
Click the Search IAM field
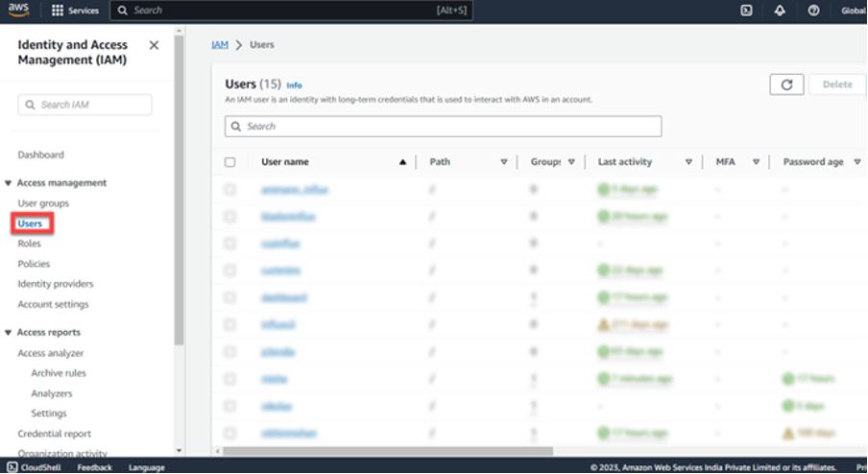[x=84, y=105]
